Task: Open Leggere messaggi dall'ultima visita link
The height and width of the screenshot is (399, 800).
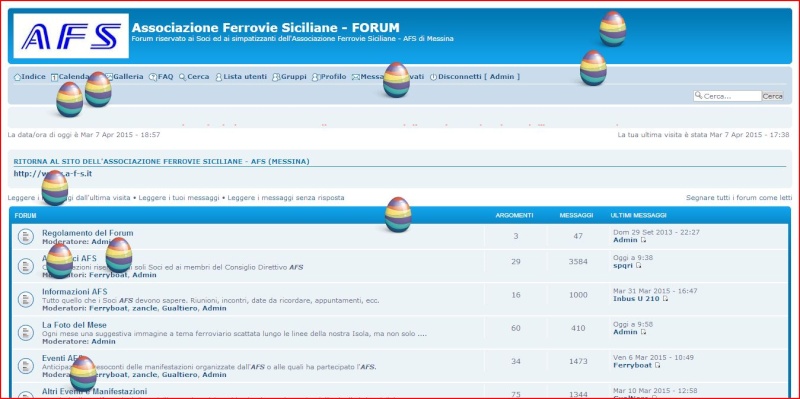Action: tap(69, 197)
